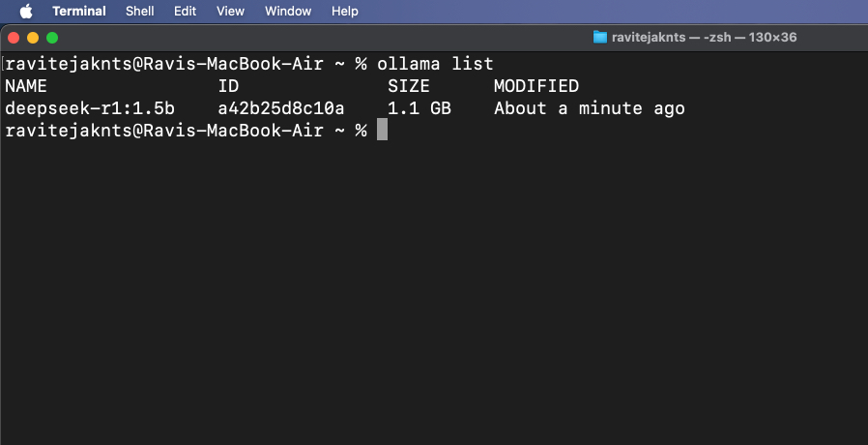Click the 'About a minute ago' text
Screen dimensions: 868x445
[590, 108]
